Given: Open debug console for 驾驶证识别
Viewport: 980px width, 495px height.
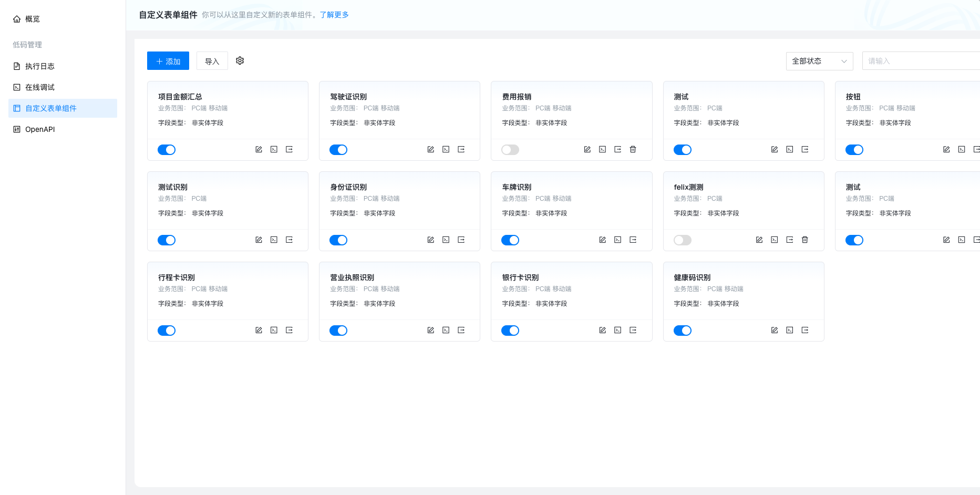Looking at the screenshot, I should click(x=446, y=149).
